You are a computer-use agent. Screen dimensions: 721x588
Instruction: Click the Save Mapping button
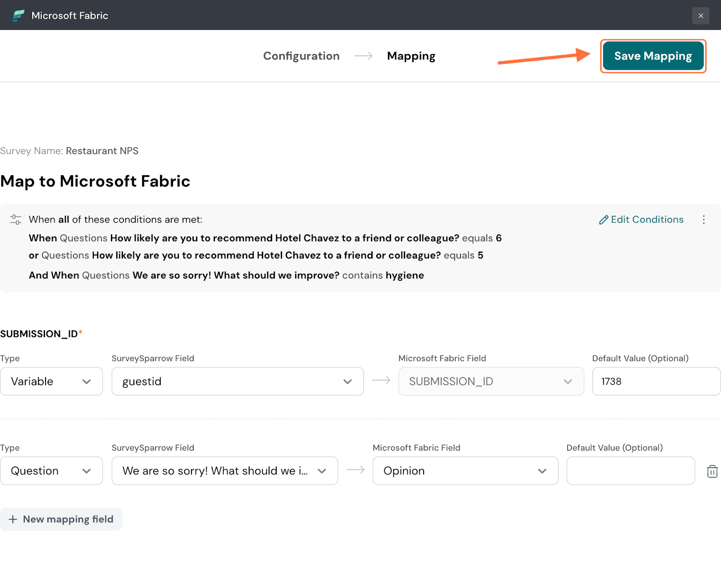pyautogui.click(x=653, y=56)
